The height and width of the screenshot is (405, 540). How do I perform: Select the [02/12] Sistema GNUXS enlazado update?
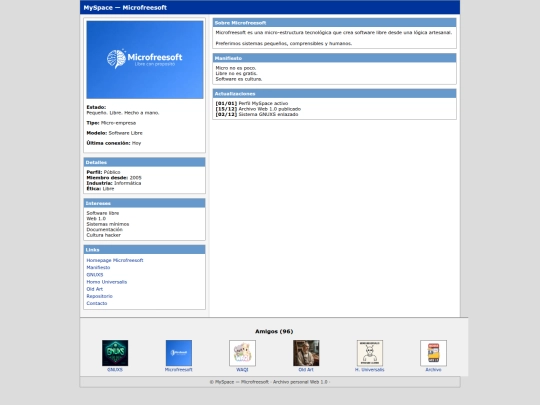pos(257,114)
